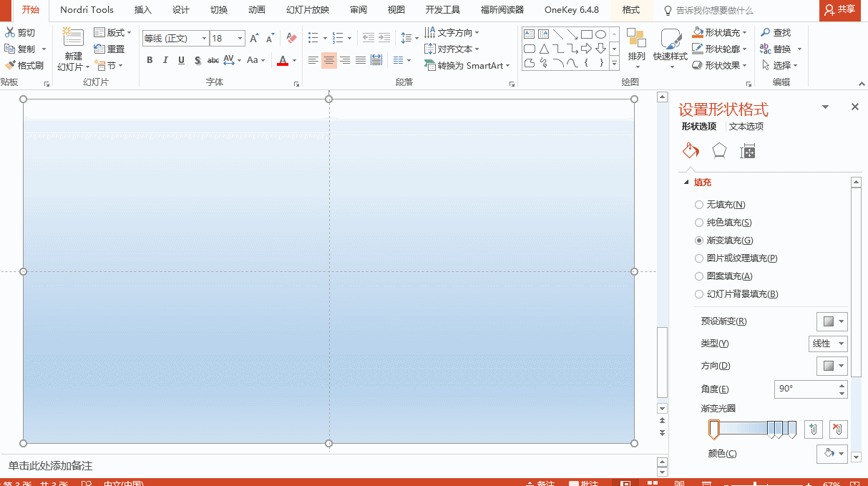
Task: Click the 共享 Share button
Action: point(840,10)
